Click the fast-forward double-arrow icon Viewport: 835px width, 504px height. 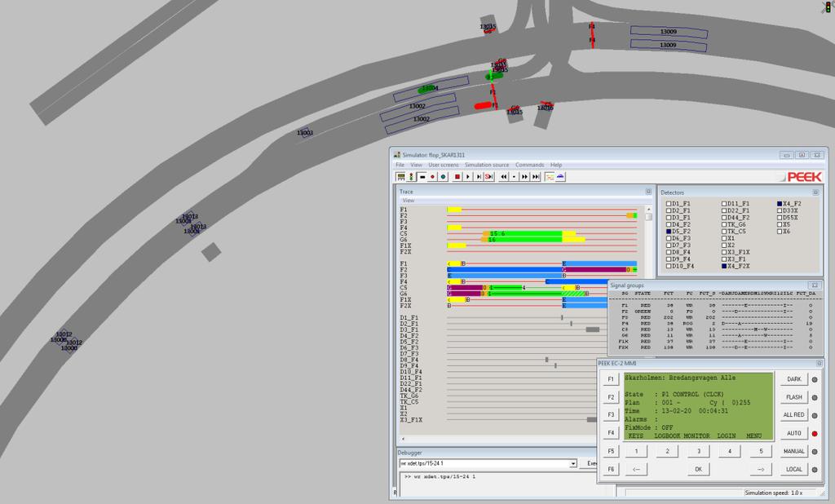point(524,177)
